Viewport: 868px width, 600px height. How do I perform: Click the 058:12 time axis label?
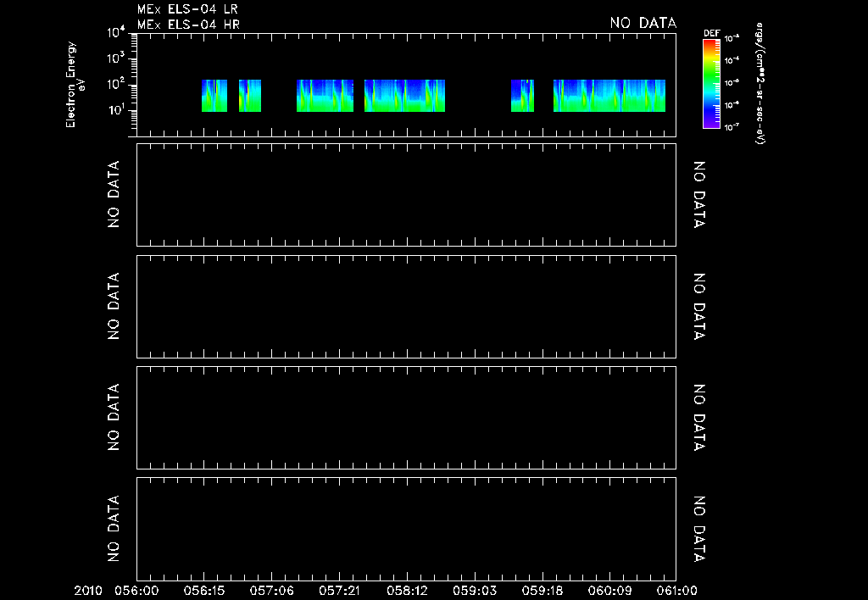[407, 591]
